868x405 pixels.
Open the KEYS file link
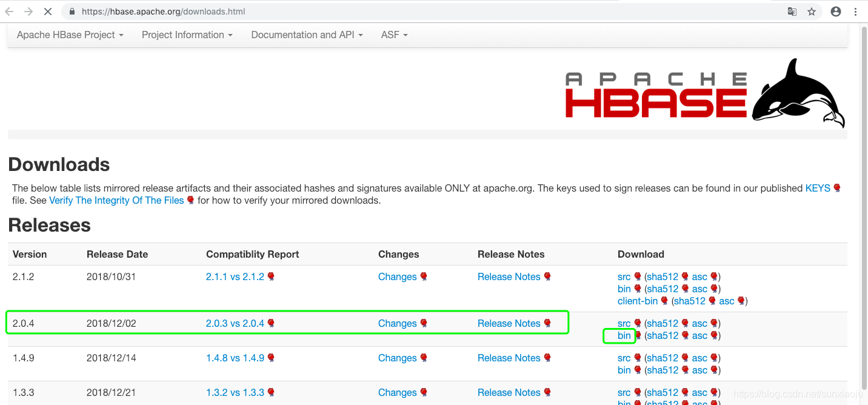[818, 188]
